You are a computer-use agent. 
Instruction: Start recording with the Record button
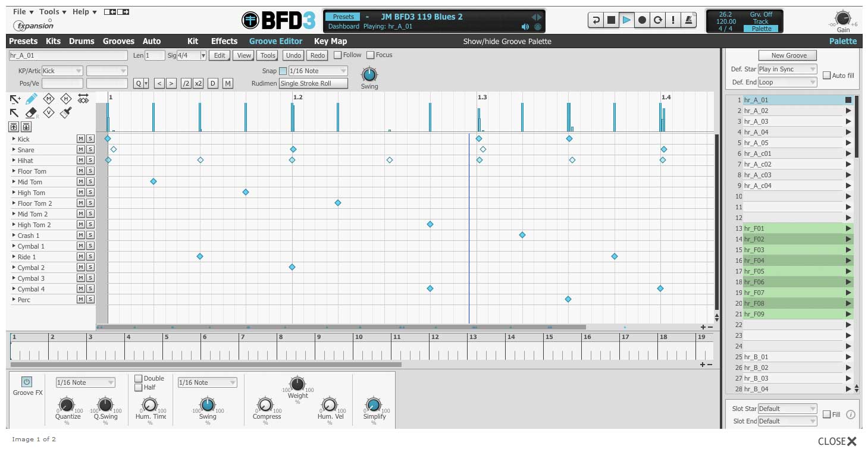coord(642,20)
